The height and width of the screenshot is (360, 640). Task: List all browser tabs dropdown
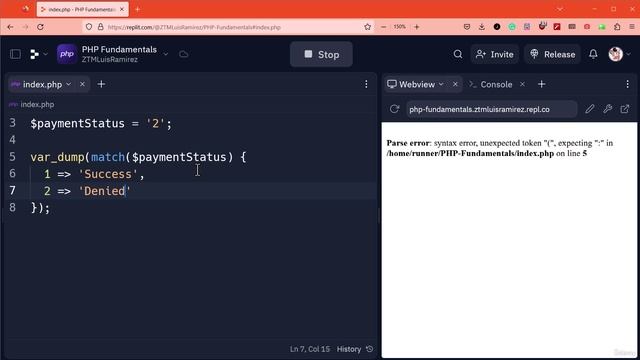560,9
